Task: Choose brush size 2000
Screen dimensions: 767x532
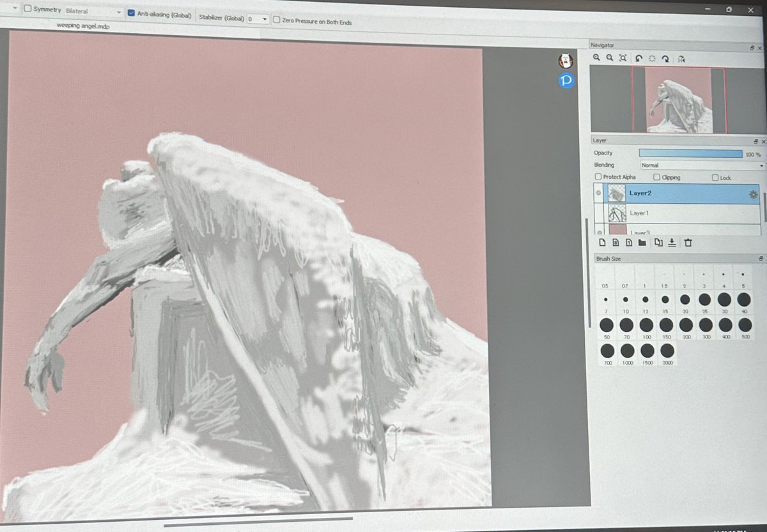Action: (667, 354)
